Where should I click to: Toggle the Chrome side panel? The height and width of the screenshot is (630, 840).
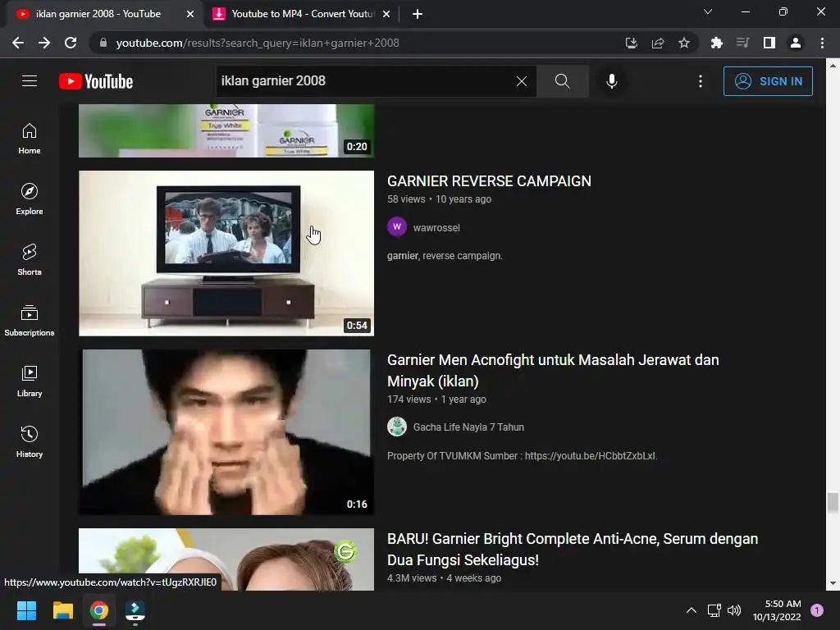769,43
